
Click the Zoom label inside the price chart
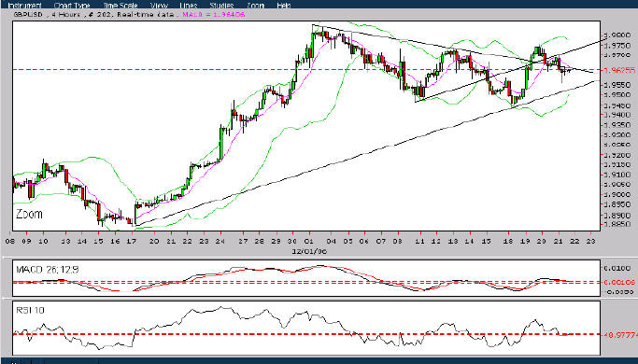click(x=29, y=214)
